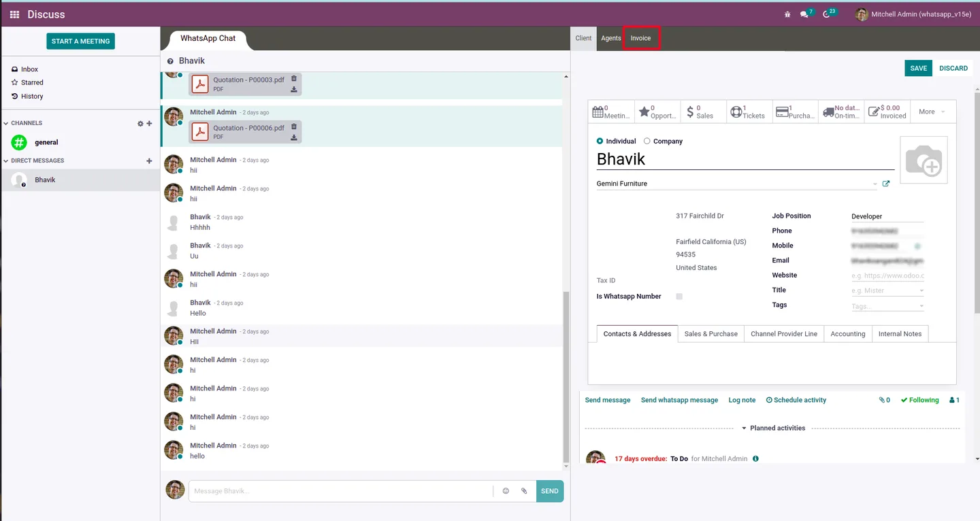Add a new channel with plus icon

click(x=149, y=124)
